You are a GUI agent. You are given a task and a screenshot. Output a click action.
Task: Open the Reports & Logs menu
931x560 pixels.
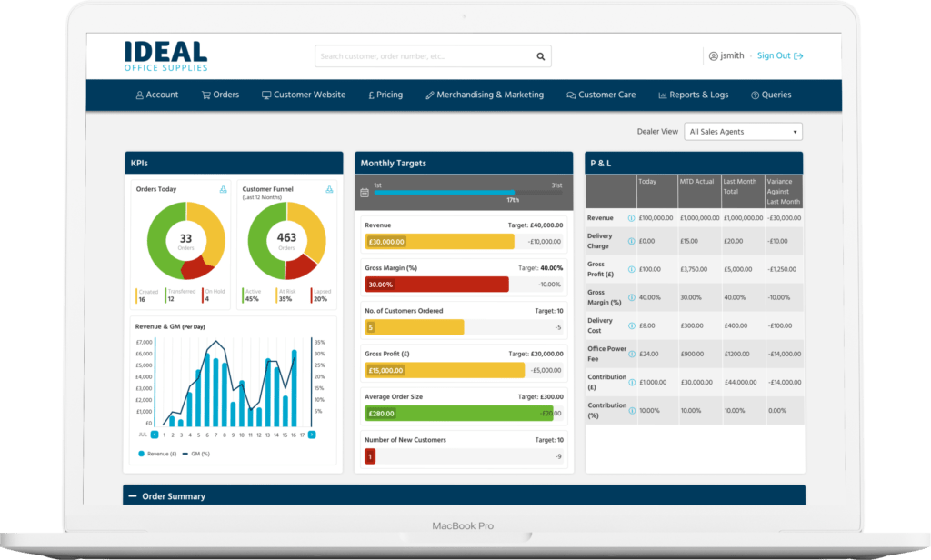point(693,95)
